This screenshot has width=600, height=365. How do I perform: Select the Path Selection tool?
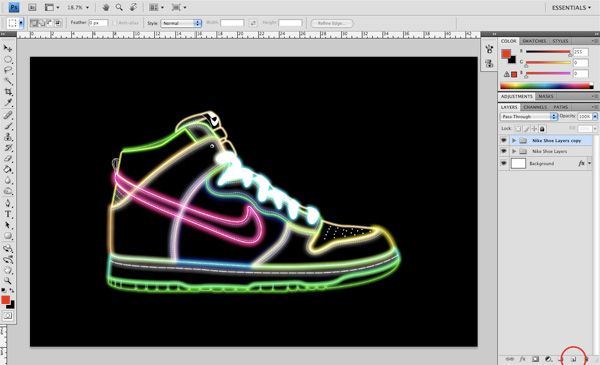tap(8, 225)
